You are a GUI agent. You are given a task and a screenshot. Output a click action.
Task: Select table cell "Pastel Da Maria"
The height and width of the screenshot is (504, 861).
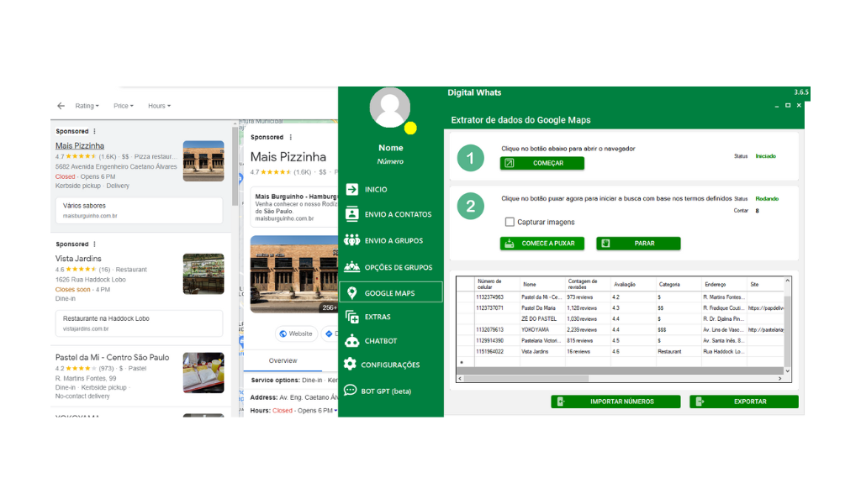pyautogui.click(x=543, y=308)
